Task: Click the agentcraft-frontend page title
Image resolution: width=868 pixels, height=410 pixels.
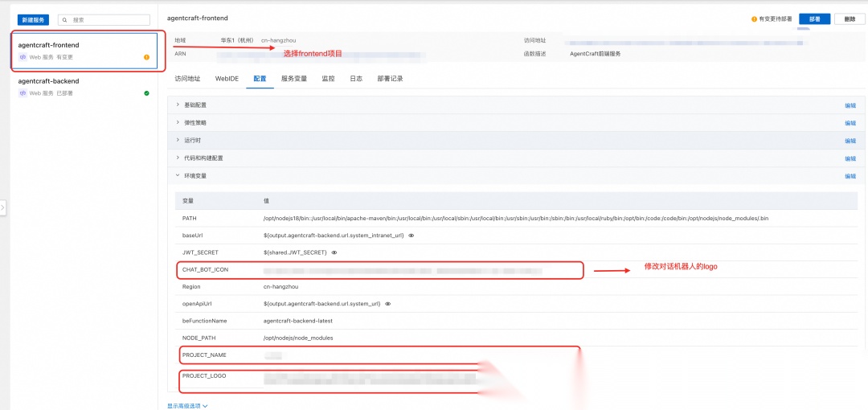Action: pyautogui.click(x=198, y=18)
